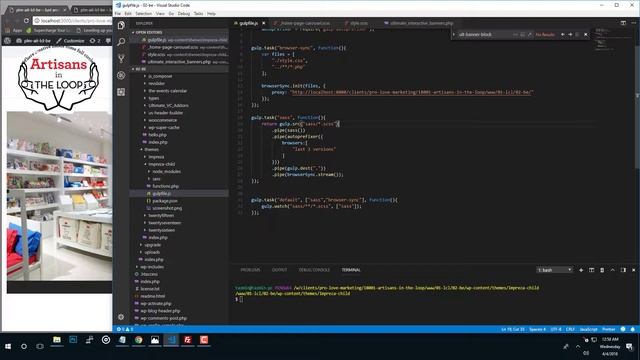Open the Search view in activity bar

coord(121,42)
